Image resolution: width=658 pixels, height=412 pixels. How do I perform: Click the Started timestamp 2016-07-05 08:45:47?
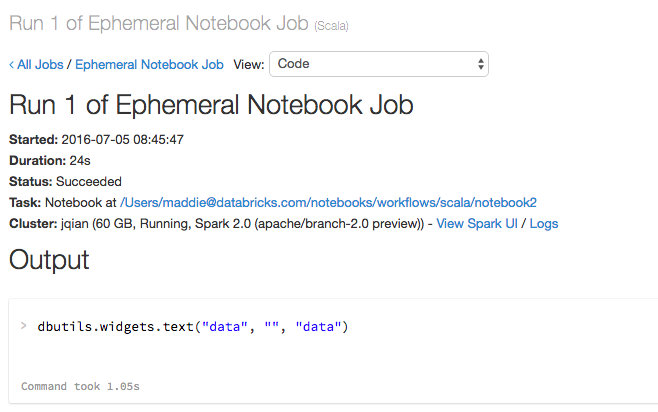pyautogui.click(x=130, y=139)
